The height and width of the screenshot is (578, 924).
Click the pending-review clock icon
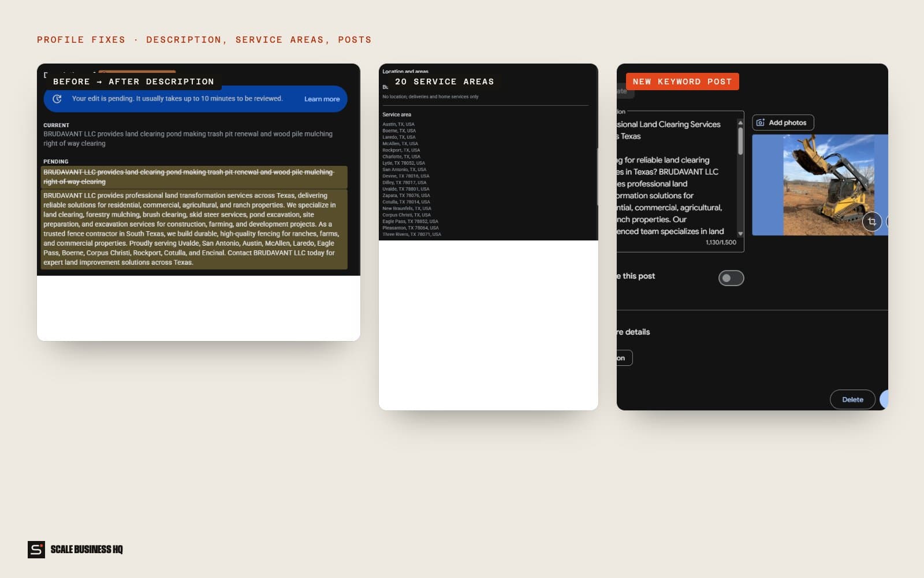[x=57, y=99]
